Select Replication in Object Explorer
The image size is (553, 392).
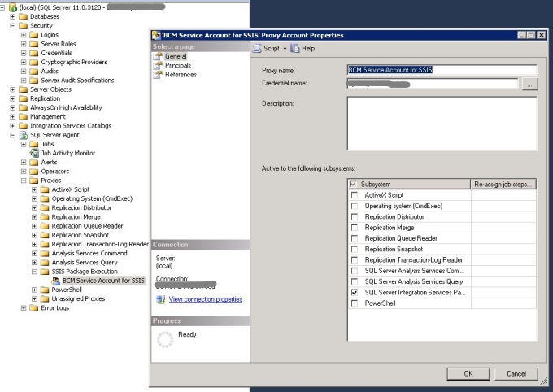[x=46, y=98]
